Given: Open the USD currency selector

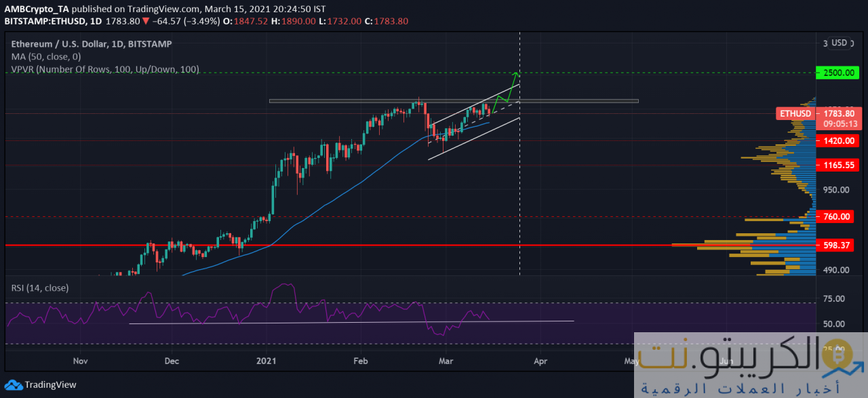Looking at the screenshot, I should pyautogui.click(x=839, y=43).
